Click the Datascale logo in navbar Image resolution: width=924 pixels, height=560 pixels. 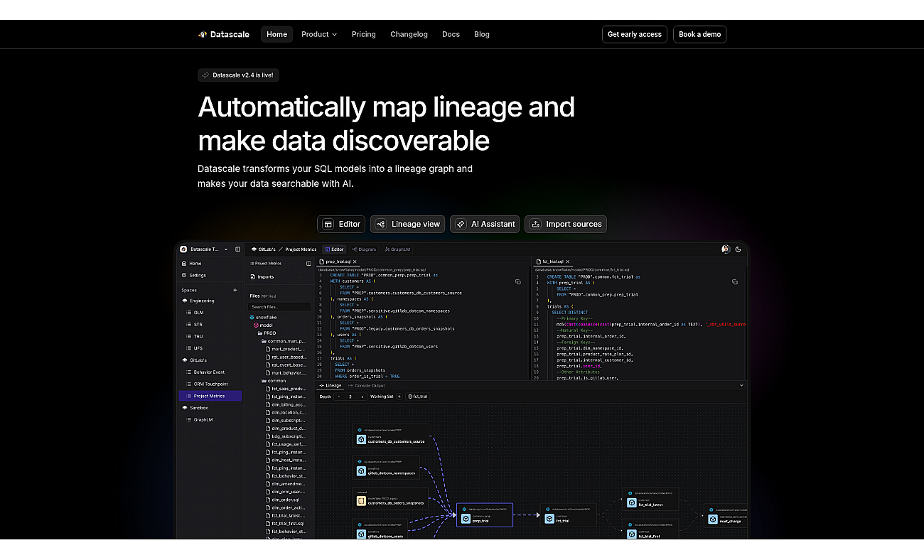coord(223,34)
